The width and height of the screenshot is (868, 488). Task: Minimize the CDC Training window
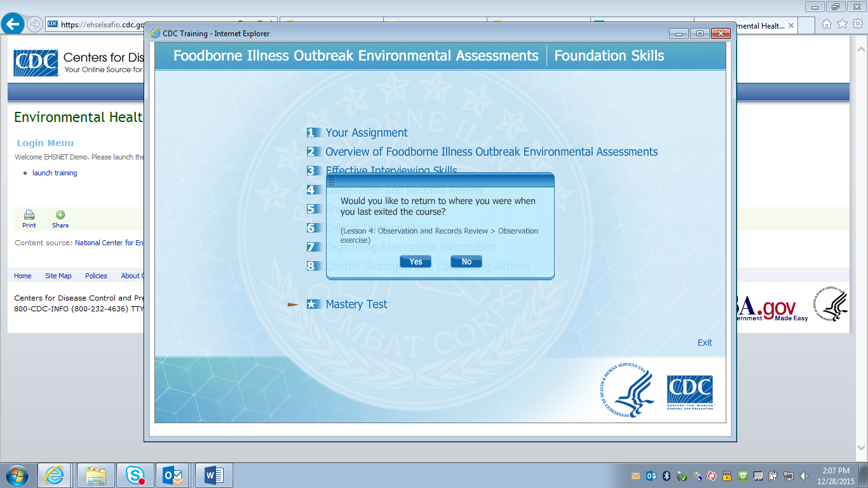tap(680, 34)
